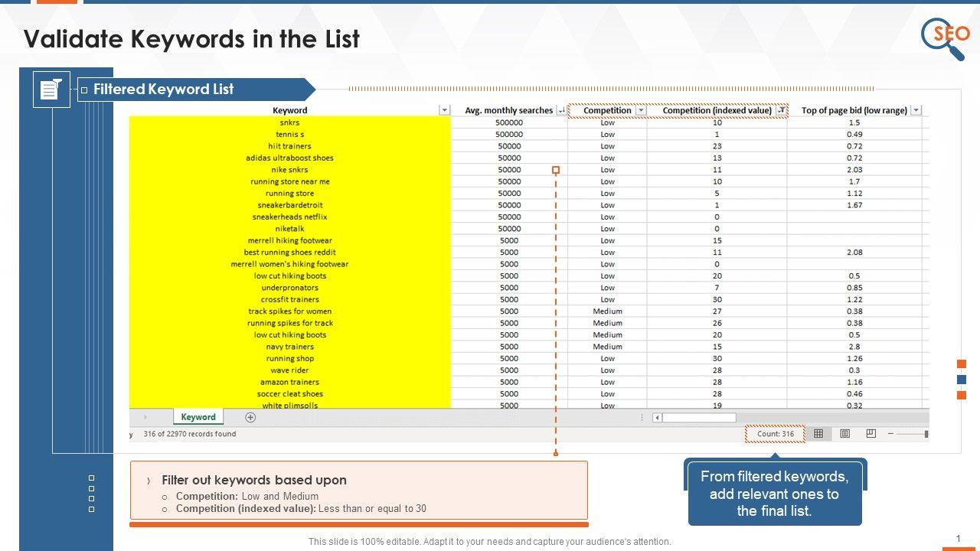
Task: Select the 'adidas ultraboost shoes' keyword cell
Action: [x=289, y=158]
